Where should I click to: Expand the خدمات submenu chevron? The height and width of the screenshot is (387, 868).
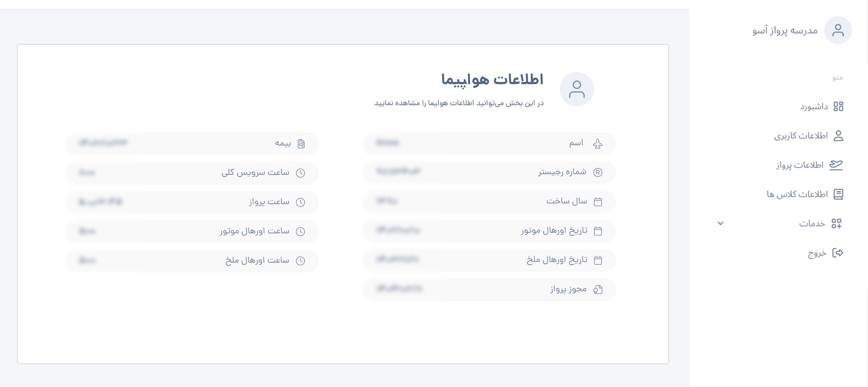click(721, 223)
